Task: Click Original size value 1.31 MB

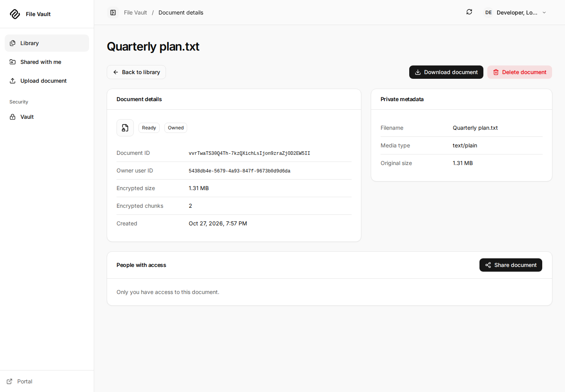Action: tap(463, 163)
